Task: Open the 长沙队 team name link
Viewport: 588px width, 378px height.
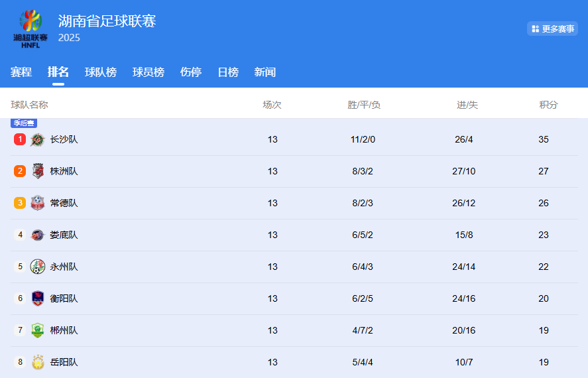Action: point(64,139)
